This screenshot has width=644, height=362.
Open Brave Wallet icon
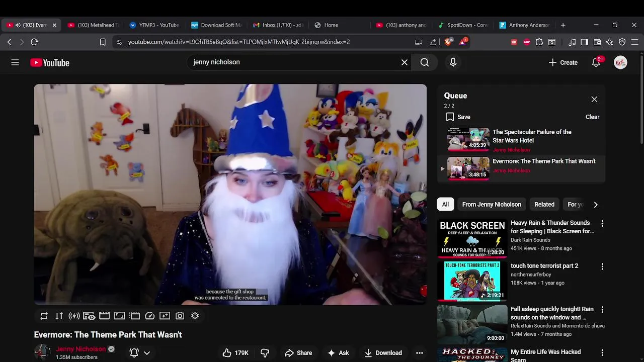597,42
